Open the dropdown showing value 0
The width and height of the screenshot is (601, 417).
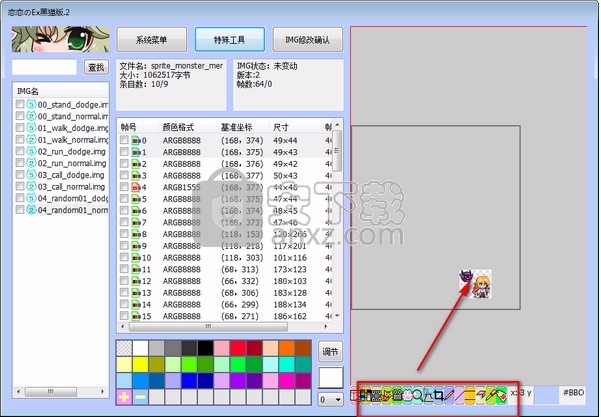(x=330, y=399)
